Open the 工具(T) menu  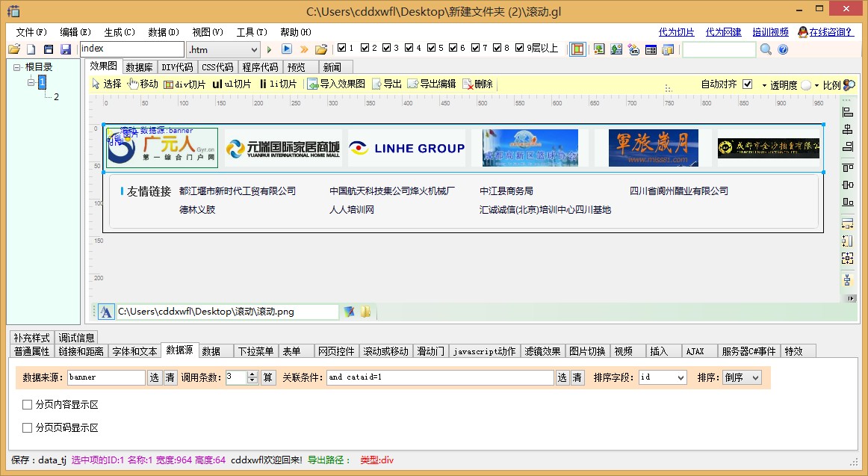tap(252, 32)
